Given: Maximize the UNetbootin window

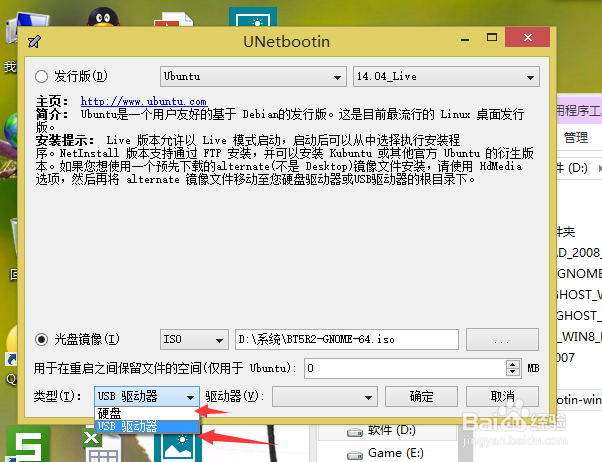Looking at the screenshot, I should pos(492,38).
